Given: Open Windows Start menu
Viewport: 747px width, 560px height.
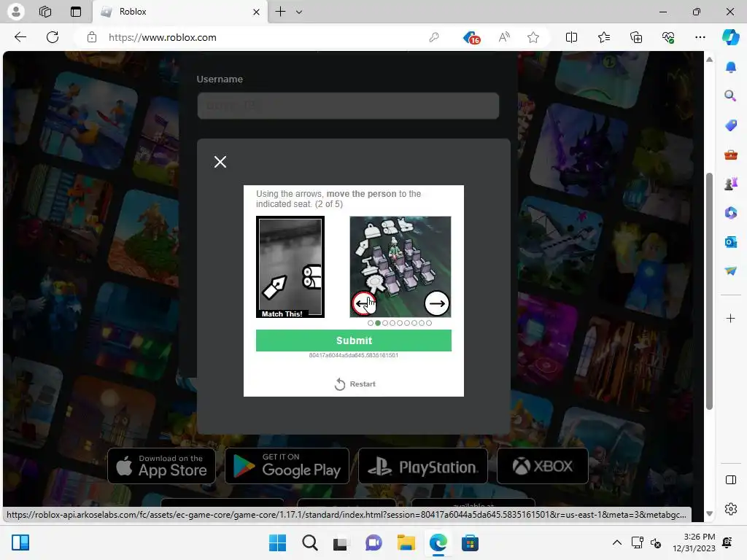Looking at the screenshot, I should [278, 542].
